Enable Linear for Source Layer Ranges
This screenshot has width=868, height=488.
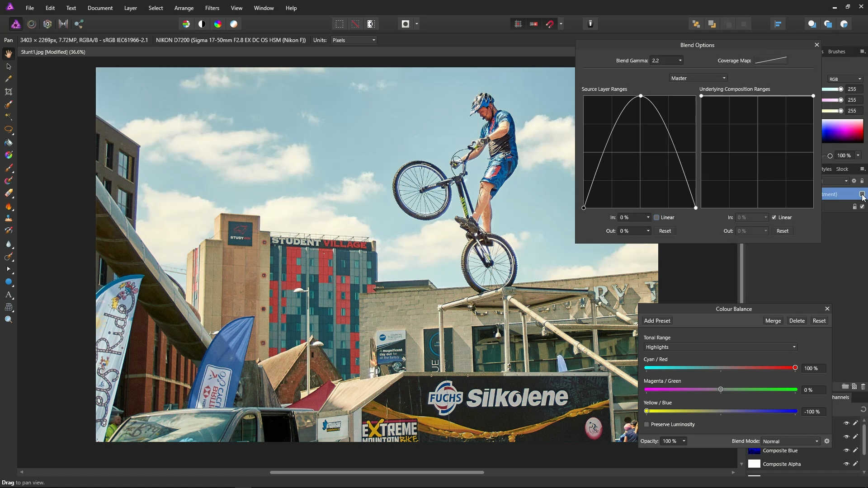[656, 217]
